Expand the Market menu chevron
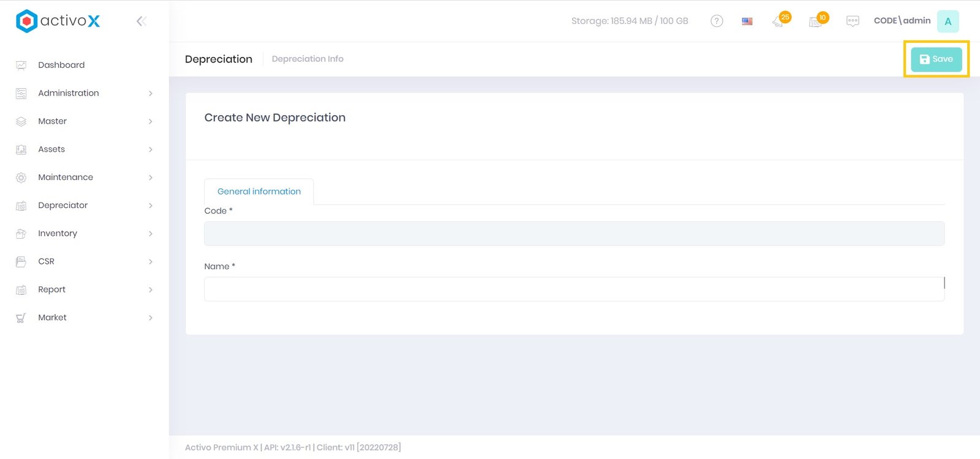The width and height of the screenshot is (980, 459). [151, 318]
